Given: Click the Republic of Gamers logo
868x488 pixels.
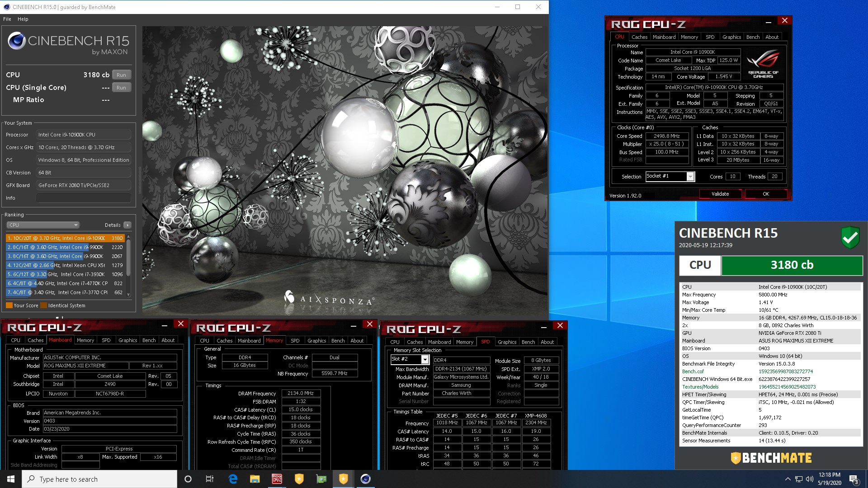Looking at the screenshot, I should 763,64.
